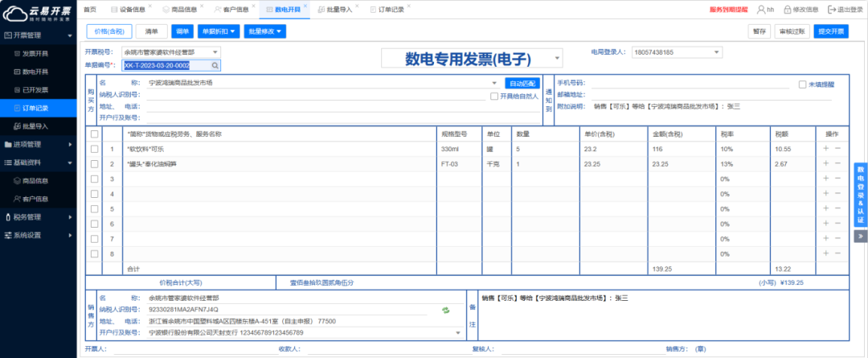Expand the 系统设置 sidebar section

point(39,235)
